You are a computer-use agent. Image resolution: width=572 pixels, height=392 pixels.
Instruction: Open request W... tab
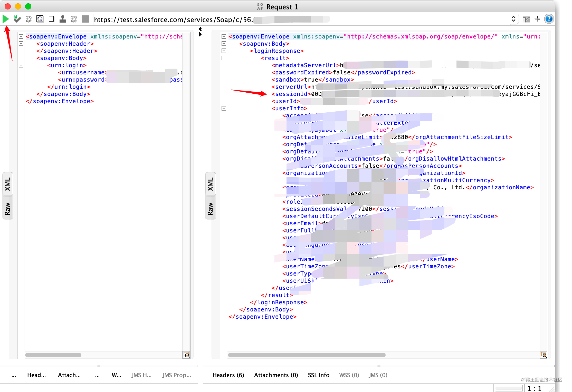tap(117, 375)
